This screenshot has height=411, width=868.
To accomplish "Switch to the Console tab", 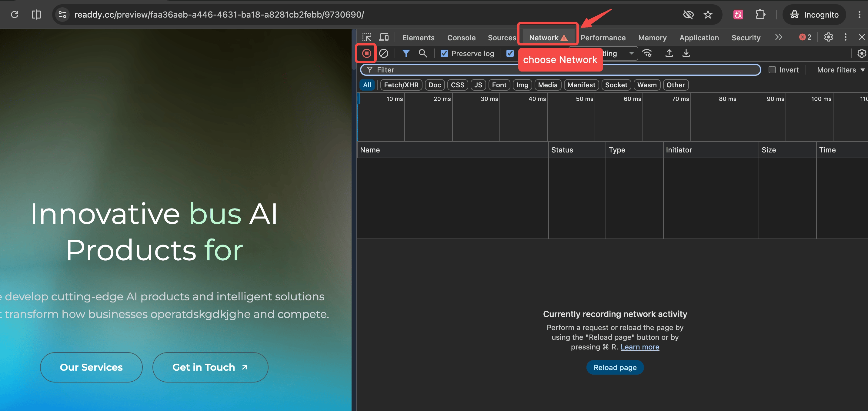I will (461, 38).
